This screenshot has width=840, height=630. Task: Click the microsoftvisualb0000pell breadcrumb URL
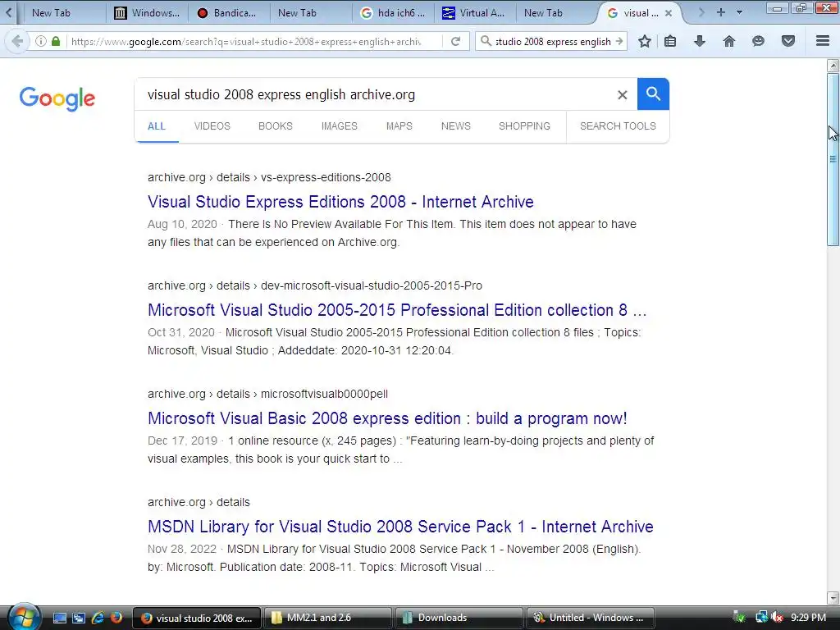[x=324, y=394]
